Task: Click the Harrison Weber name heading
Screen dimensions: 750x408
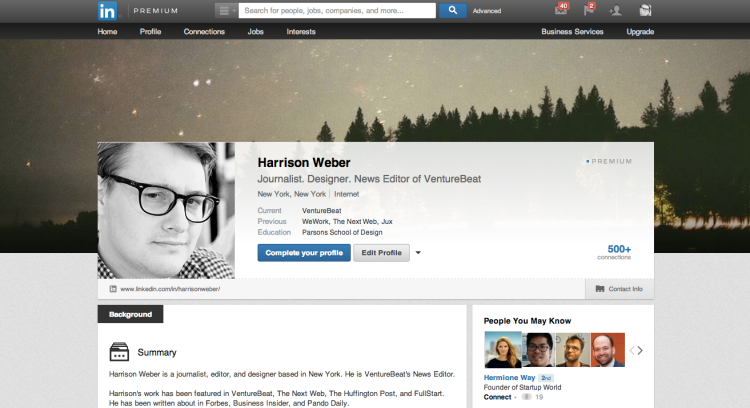Action: coord(304,163)
